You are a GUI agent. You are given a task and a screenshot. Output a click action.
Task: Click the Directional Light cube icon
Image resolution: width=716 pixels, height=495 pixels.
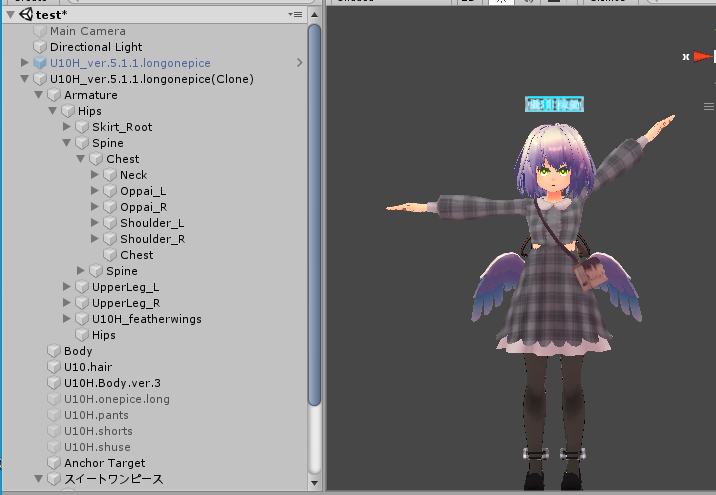click(40, 47)
